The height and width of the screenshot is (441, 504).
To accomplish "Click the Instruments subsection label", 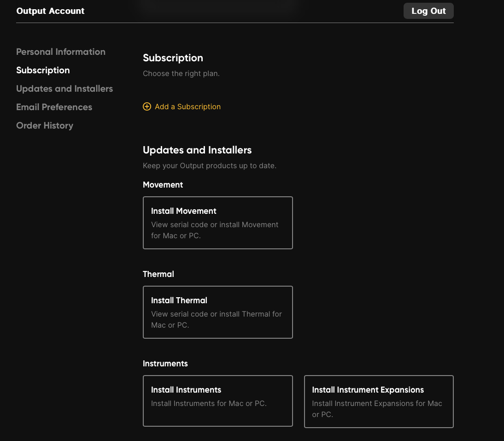I will [165, 364].
